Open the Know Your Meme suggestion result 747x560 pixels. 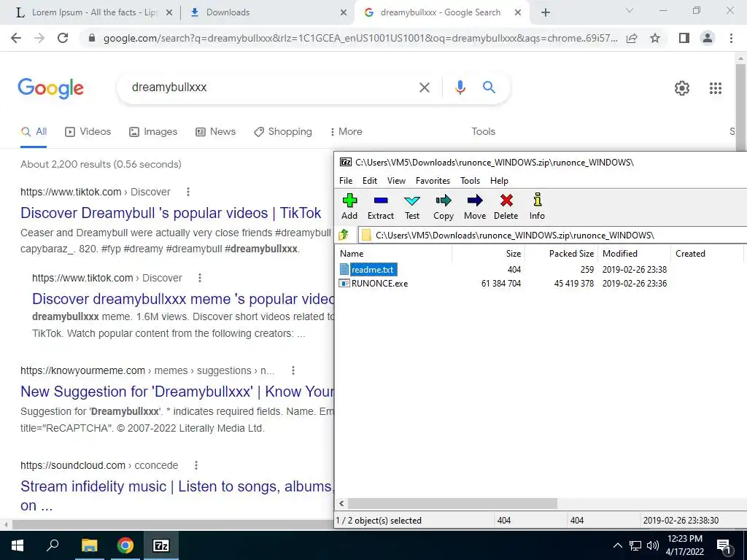177,392
